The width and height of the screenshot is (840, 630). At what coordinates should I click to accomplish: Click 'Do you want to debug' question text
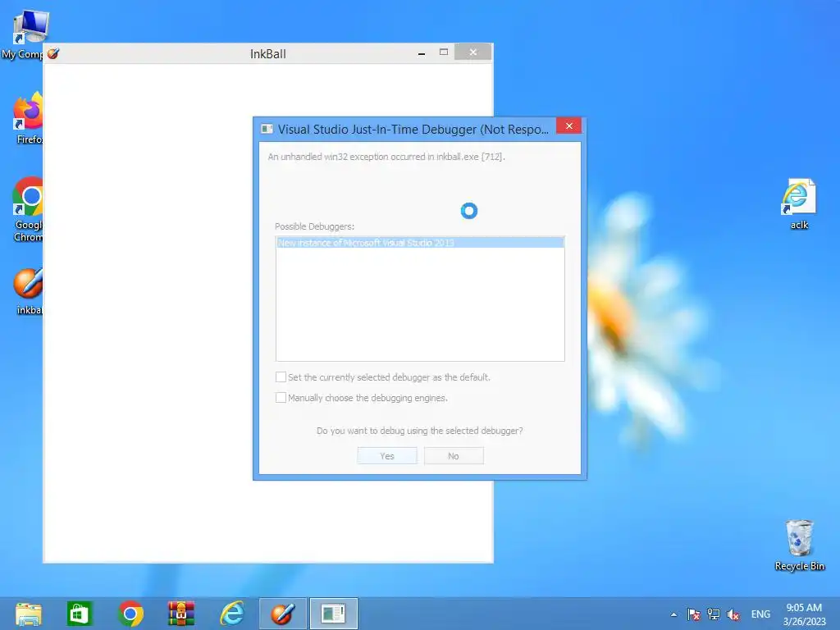click(419, 431)
